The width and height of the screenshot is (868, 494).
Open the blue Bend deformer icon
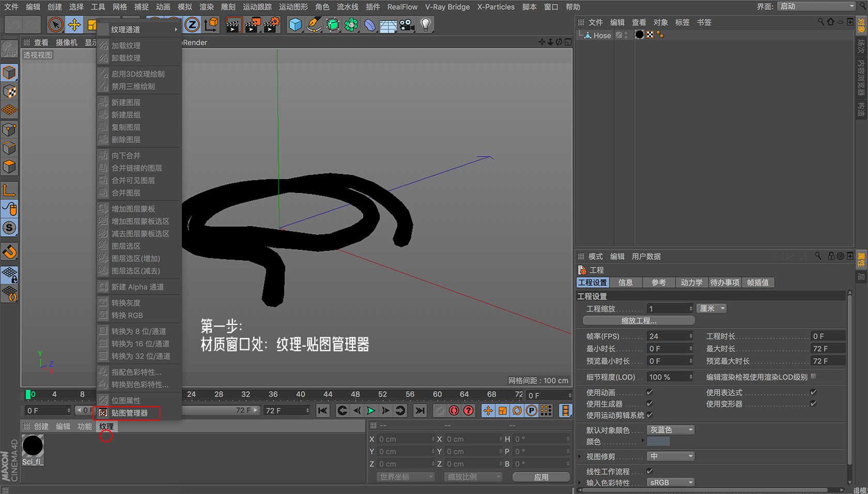370,24
